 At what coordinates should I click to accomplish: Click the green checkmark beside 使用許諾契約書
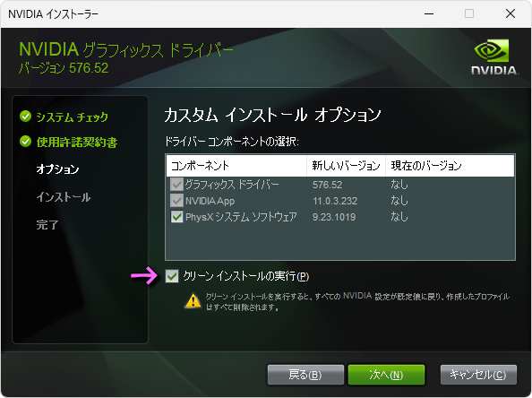pyautogui.click(x=25, y=142)
